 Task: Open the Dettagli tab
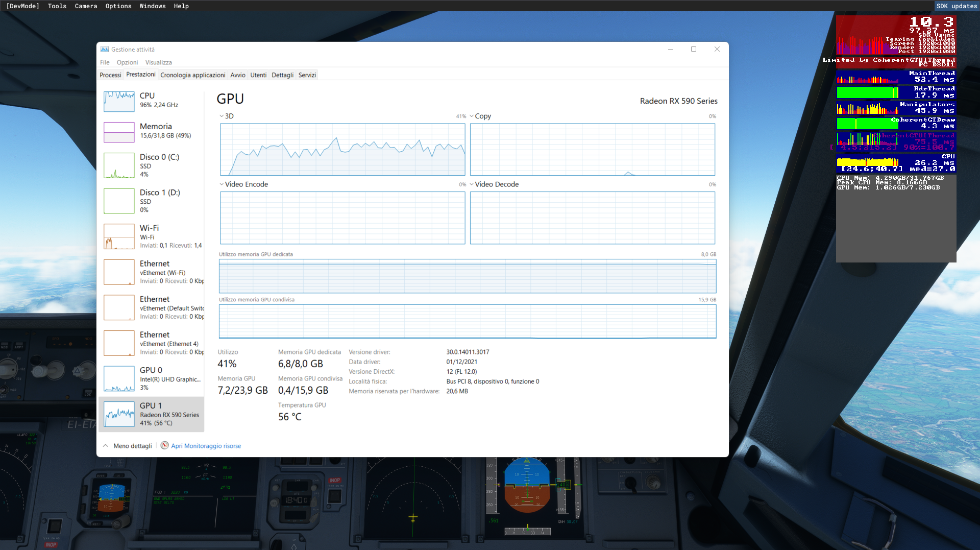click(x=282, y=75)
